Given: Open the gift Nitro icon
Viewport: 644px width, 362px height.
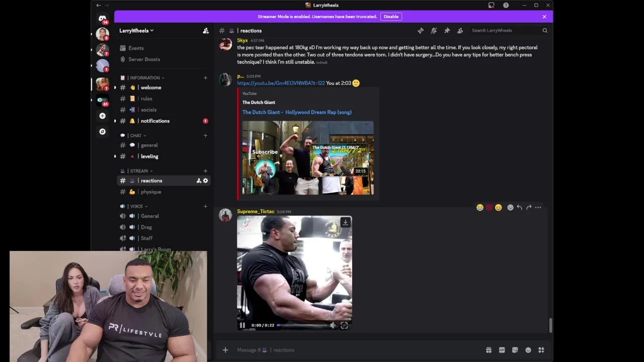Looking at the screenshot, I should (x=489, y=350).
